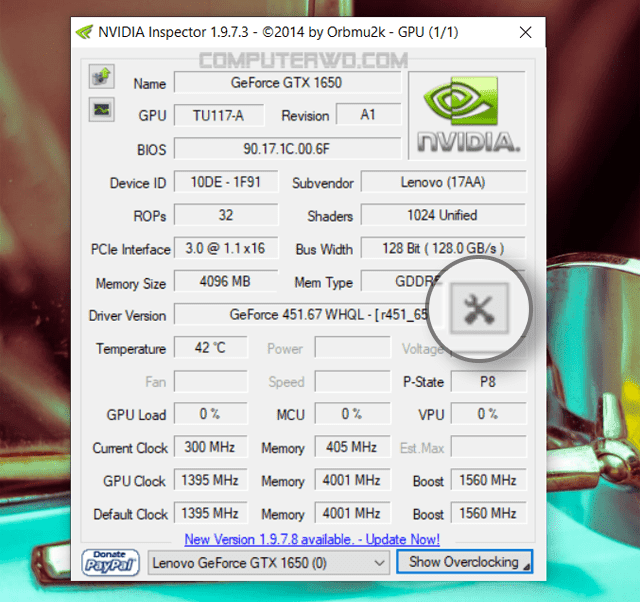
Task: Open the sensor monitoring graph icon
Action: (102, 110)
